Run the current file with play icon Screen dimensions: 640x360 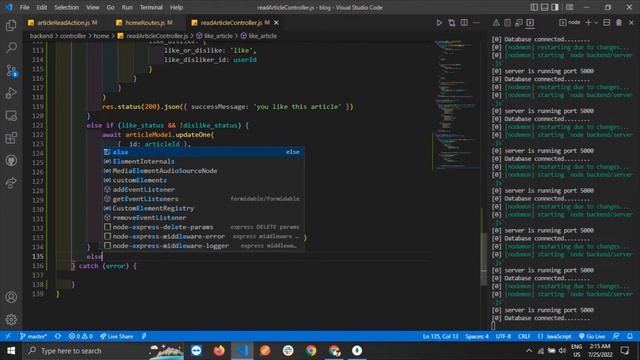[x=439, y=23]
